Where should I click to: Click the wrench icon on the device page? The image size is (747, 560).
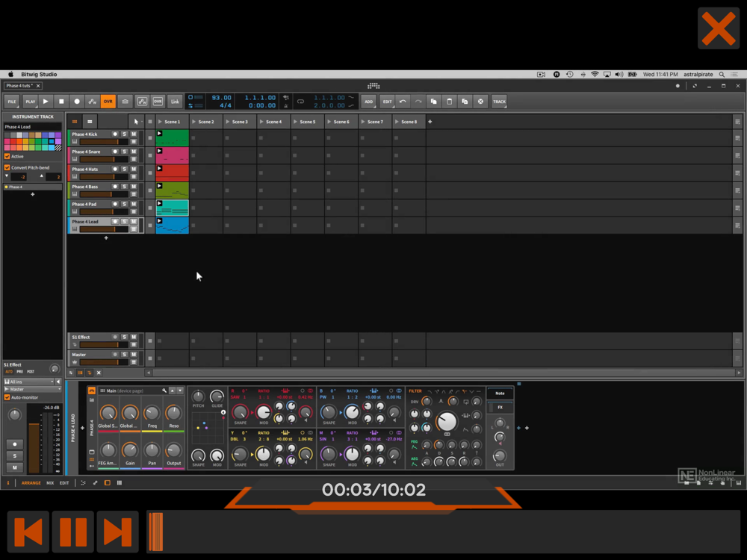164,391
